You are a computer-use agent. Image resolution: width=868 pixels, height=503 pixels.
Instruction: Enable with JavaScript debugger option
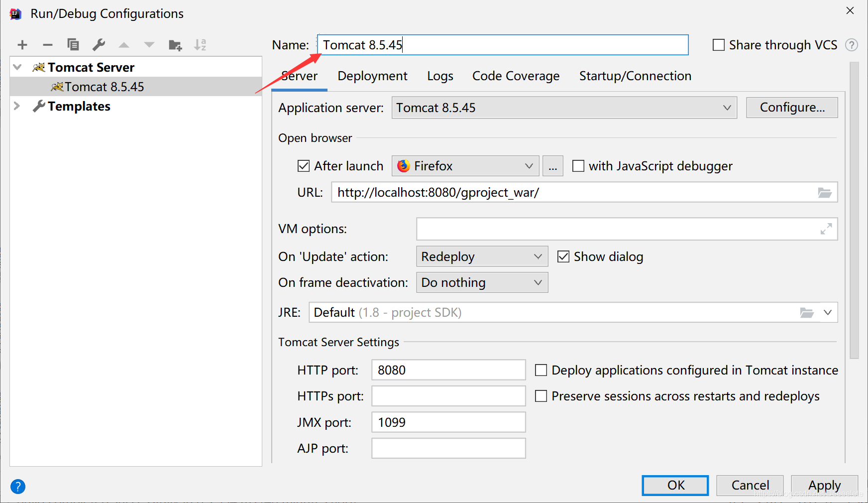click(x=578, y=166)
